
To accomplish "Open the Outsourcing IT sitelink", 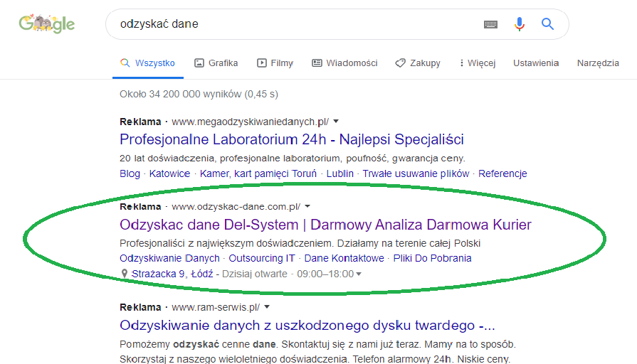I will 262,259.
